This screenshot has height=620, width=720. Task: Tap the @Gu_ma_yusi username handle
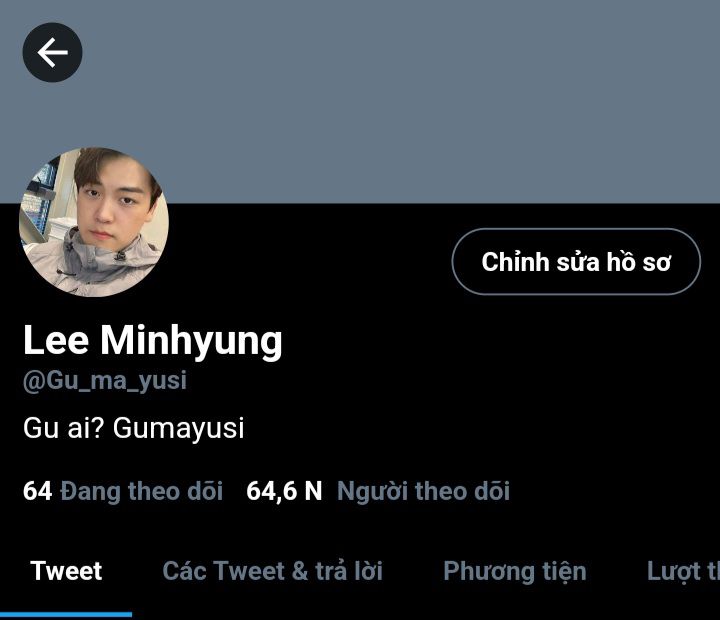[105, 381]
